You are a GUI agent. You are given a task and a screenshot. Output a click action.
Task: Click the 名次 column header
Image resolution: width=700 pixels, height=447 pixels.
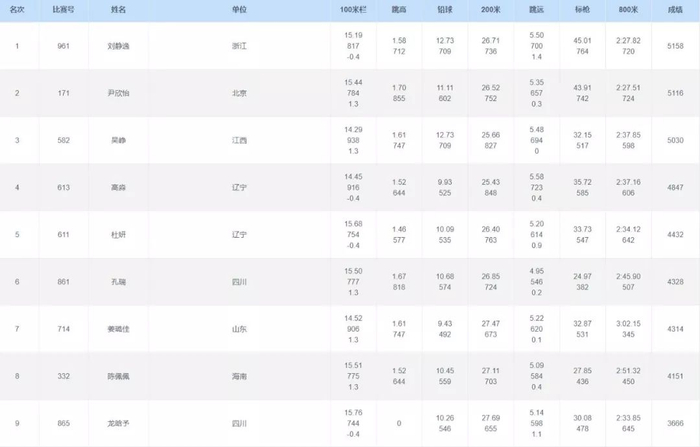[16, 7]
